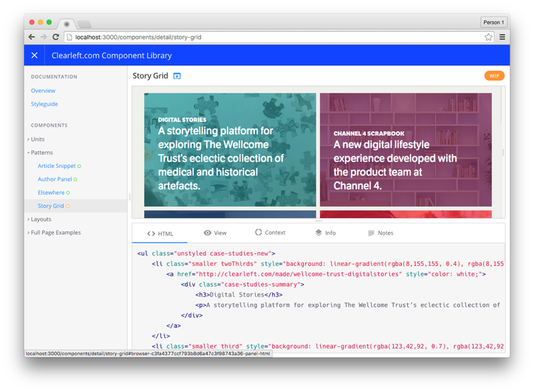Click the Person 1 profile button
The image size is (534, 392).
click(493, 23)
